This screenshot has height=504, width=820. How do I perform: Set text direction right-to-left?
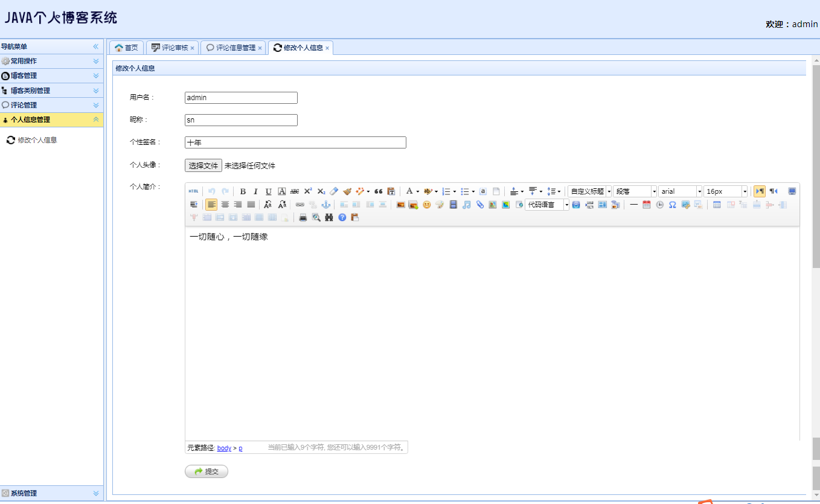(774, 191)
